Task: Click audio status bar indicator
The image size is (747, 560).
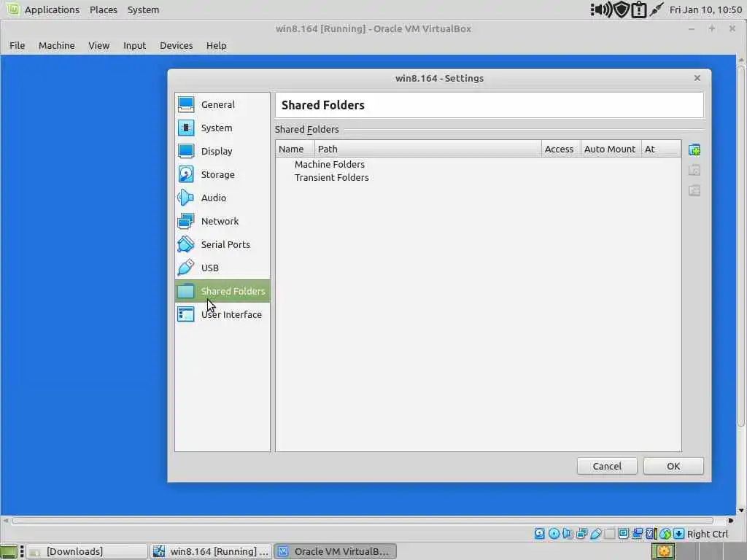Action: pos(568,534)
